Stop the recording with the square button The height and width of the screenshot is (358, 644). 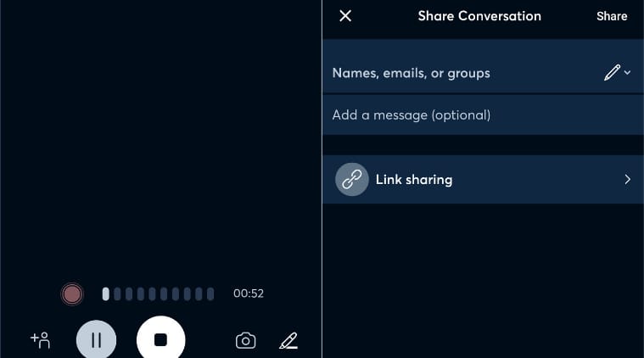coord(160,338)
